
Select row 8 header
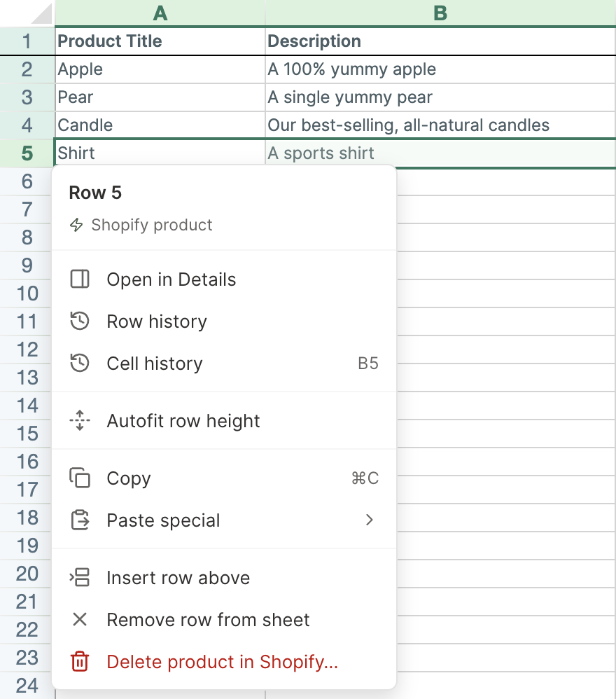[x=27, y=237]
